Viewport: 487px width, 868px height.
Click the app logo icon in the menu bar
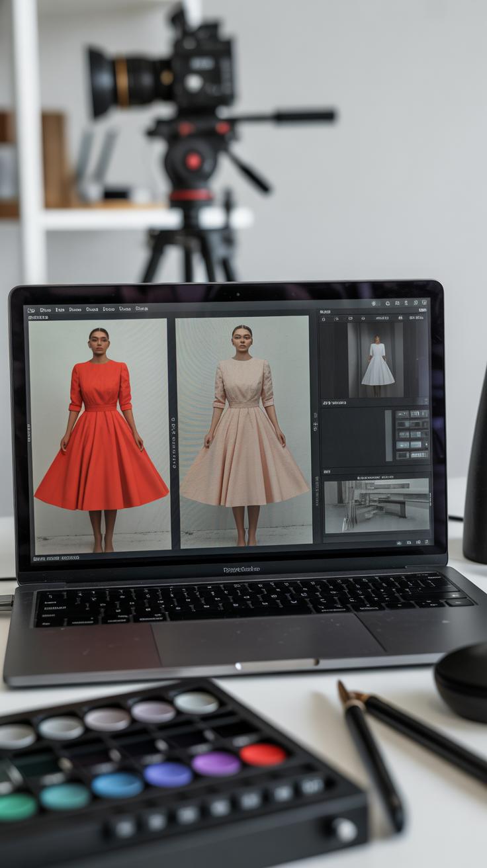tap(31, 310)
